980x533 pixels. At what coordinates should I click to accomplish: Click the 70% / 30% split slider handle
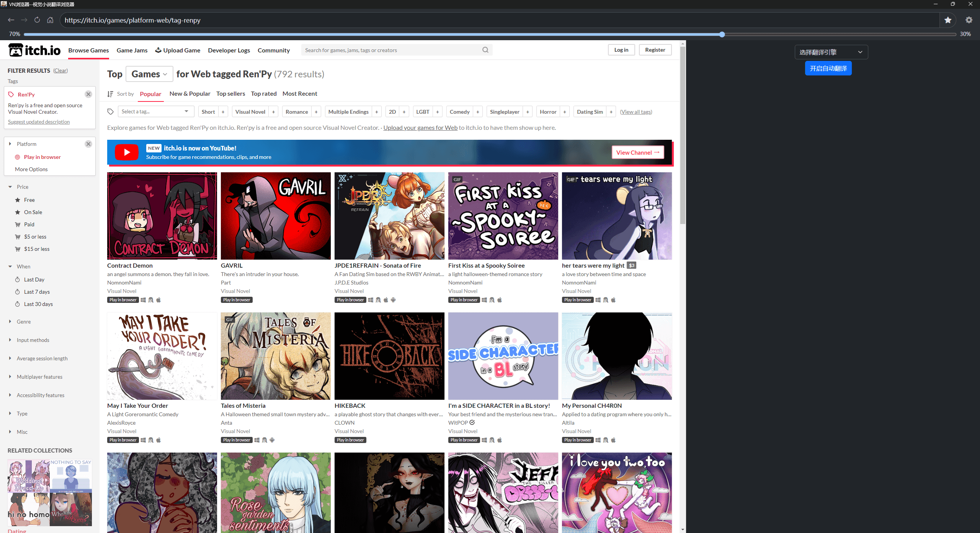(722, 34)
